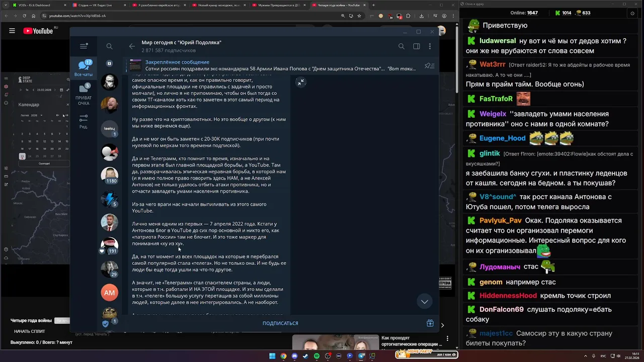Select the "ПРИВАТ ОЧКА" chat folder
644x362 pixels.
pos(84,95)
